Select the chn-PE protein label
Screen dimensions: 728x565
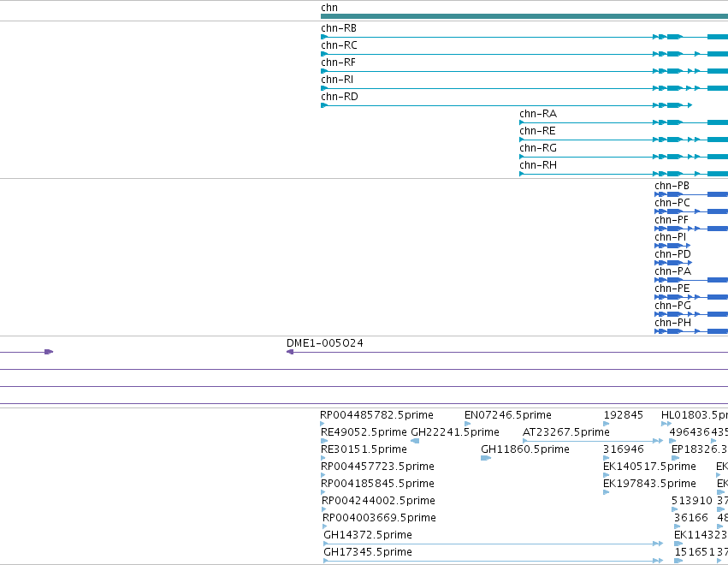pyautogui.click(x=672, y=288)
